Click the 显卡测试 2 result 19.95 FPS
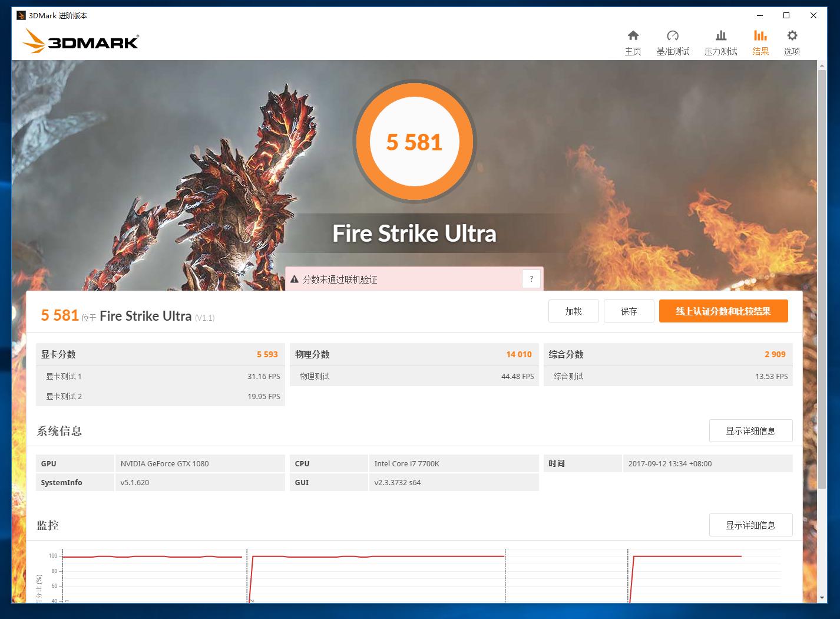This screenshot has height=619, width=840. (264, 396)
